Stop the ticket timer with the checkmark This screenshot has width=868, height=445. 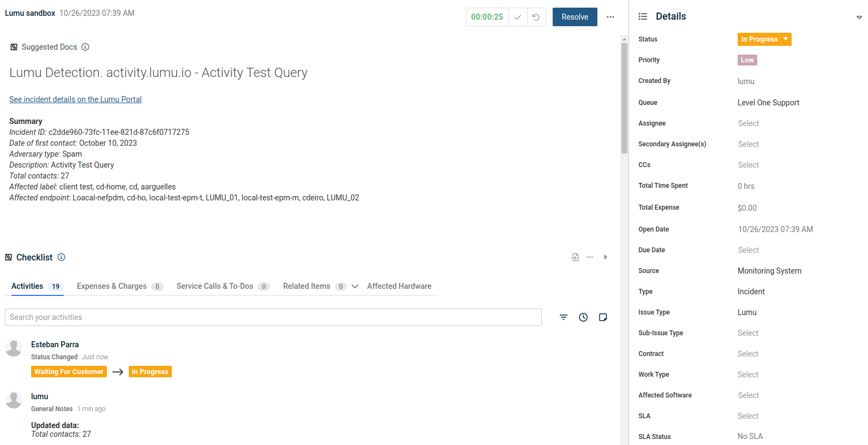click(518, 17)
